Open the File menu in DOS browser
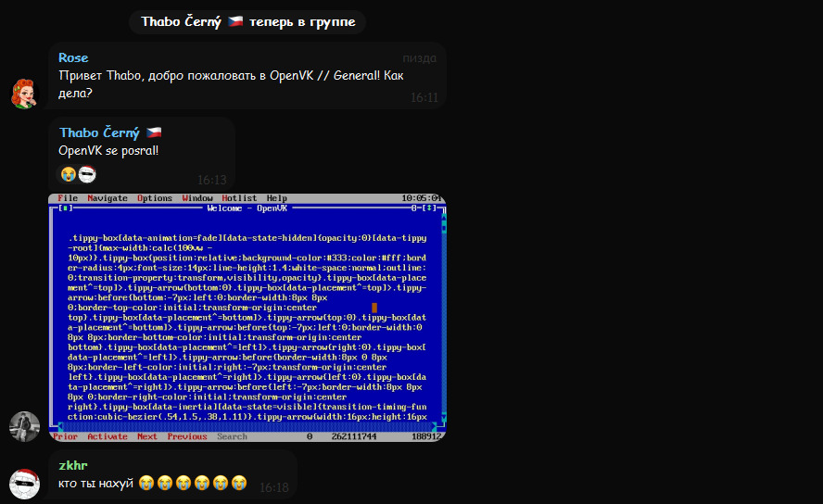 coord(68,198)
